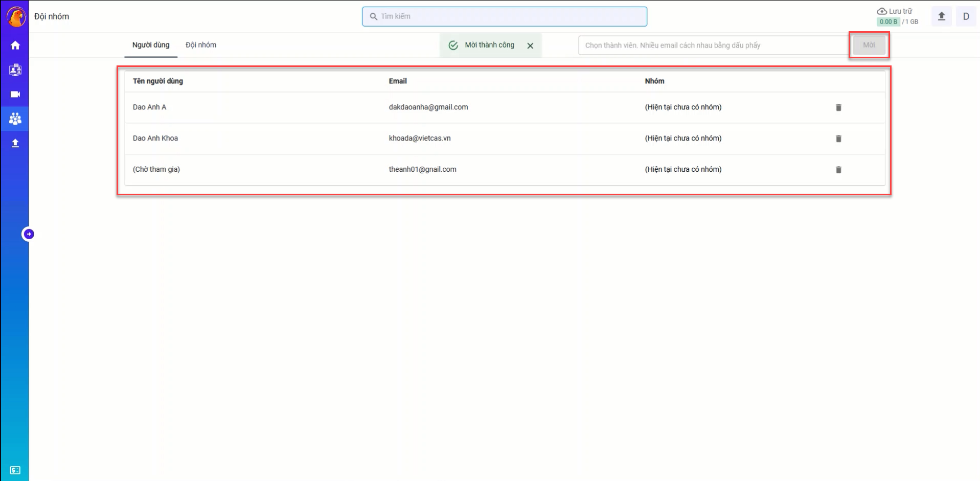Click the Đội nhóm page title
The height and width of the screenshot is (481, 980).
coord(52,16)
